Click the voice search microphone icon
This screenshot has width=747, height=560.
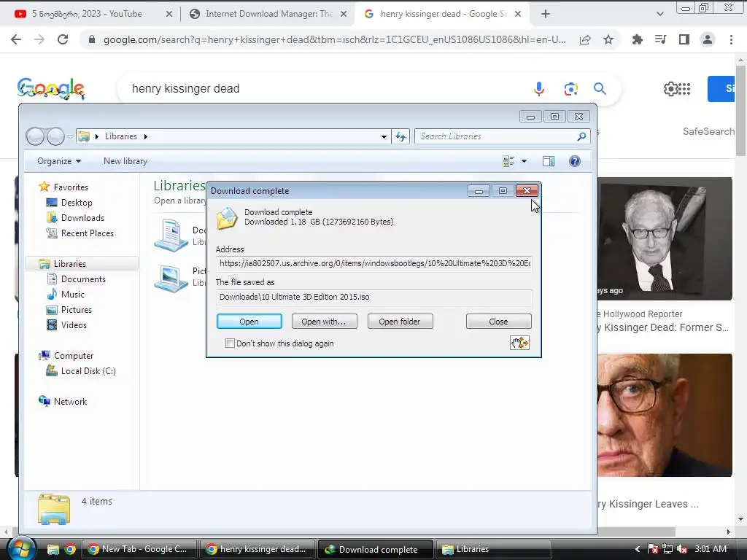click(x=539, y=88)
